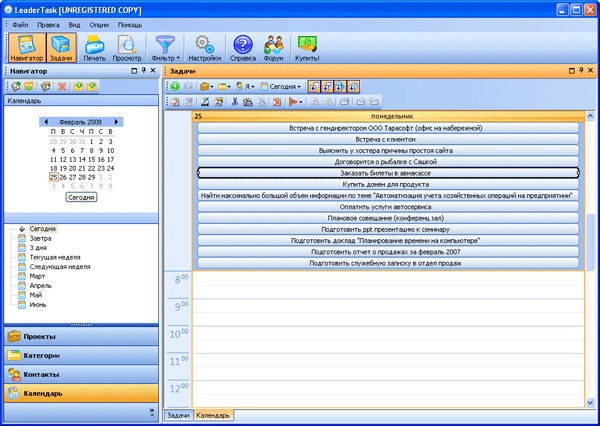Click the red X delete icon in Навигатор
Screen dimensions: 600x426
click(x=62, y=87)
